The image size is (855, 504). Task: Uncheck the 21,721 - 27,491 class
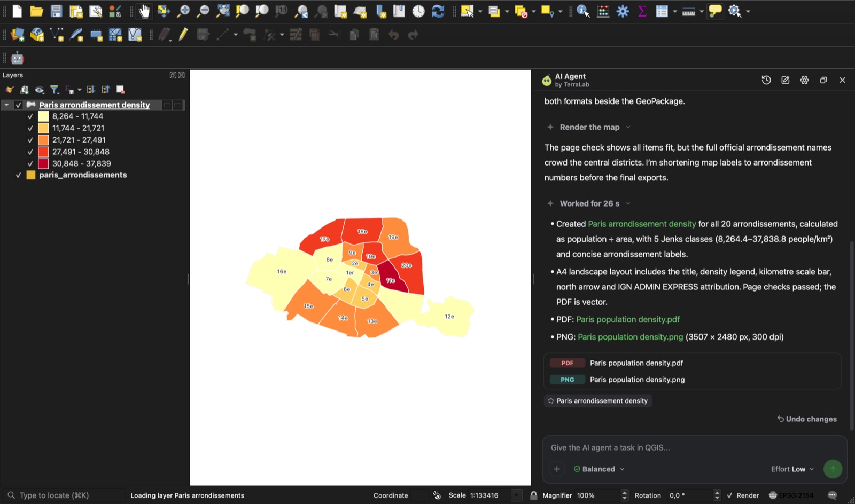pos(30,140)
